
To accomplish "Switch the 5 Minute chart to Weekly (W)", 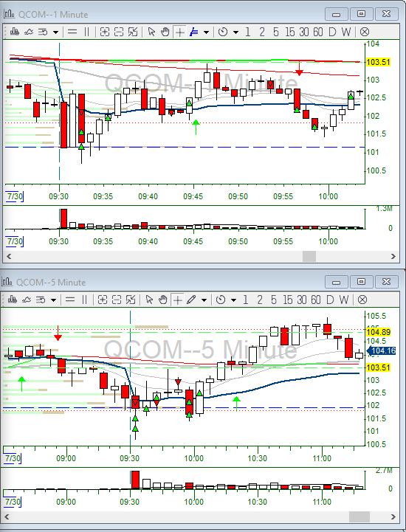I will (x=344, y=300).
